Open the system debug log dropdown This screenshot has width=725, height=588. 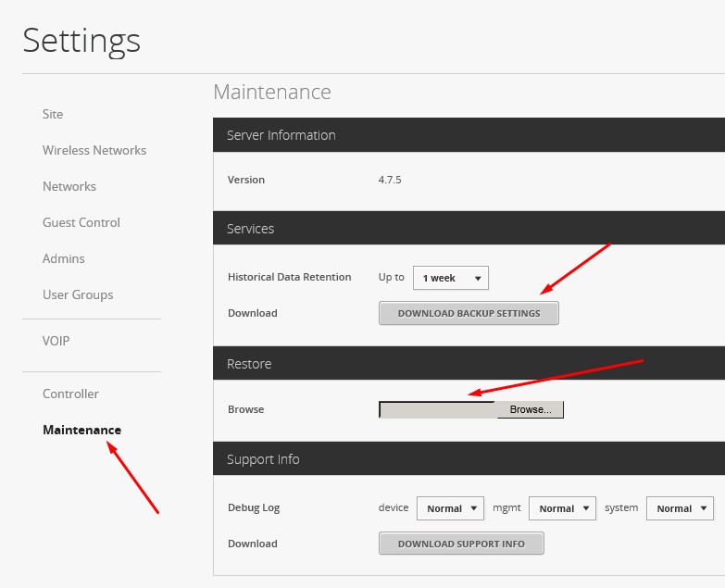pos(680,508)
